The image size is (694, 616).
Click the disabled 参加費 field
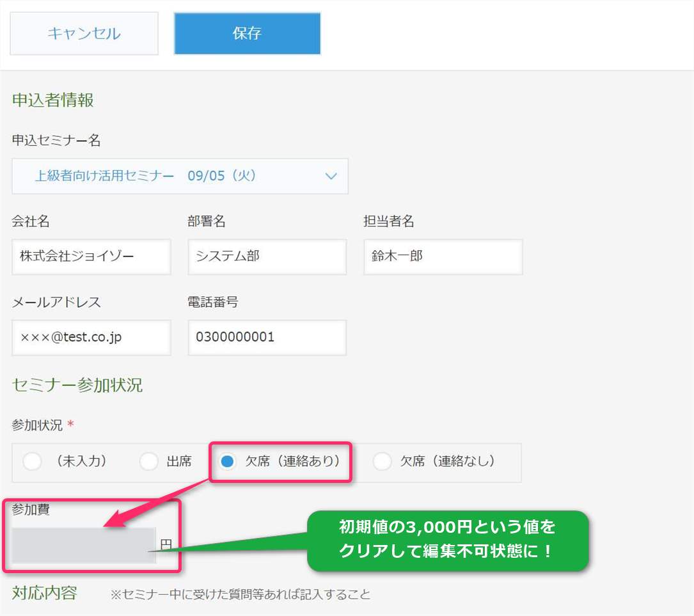coord(84,545)
